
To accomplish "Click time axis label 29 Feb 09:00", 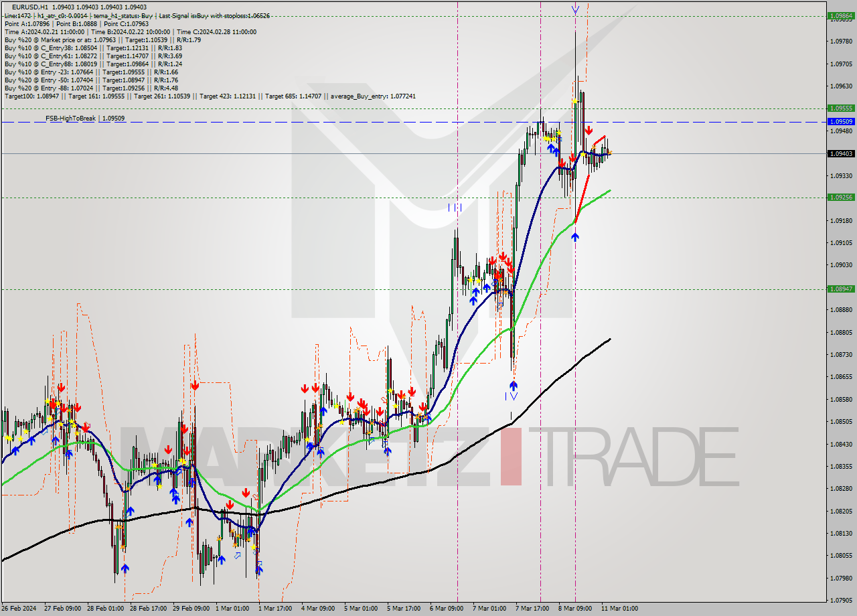I will tap(190, 609).
